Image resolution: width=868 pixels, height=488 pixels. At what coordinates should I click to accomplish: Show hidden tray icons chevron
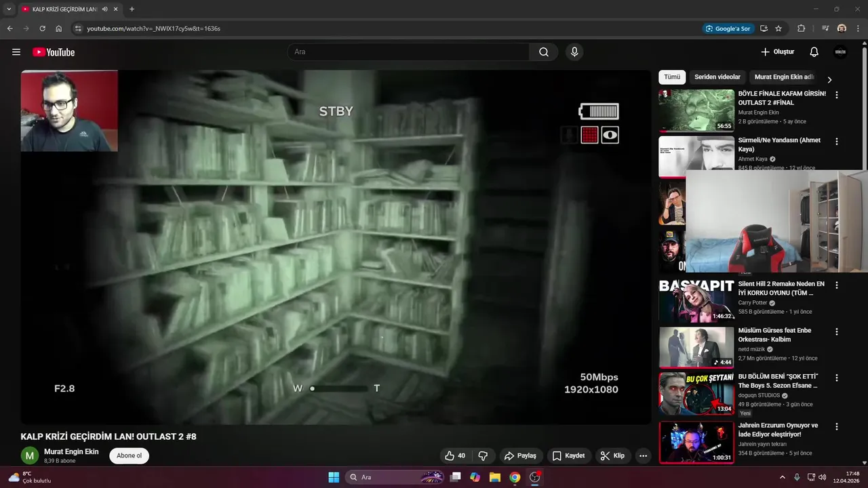(782, 477)
